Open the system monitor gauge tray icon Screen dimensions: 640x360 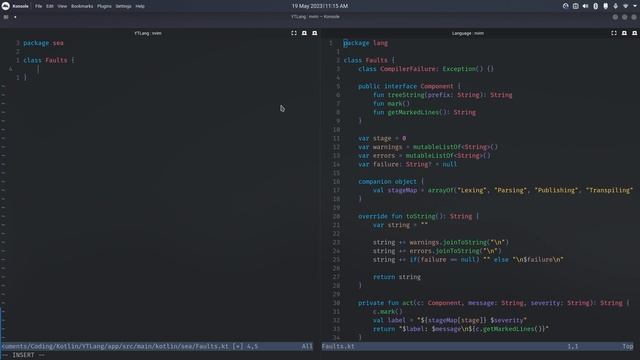565,6
